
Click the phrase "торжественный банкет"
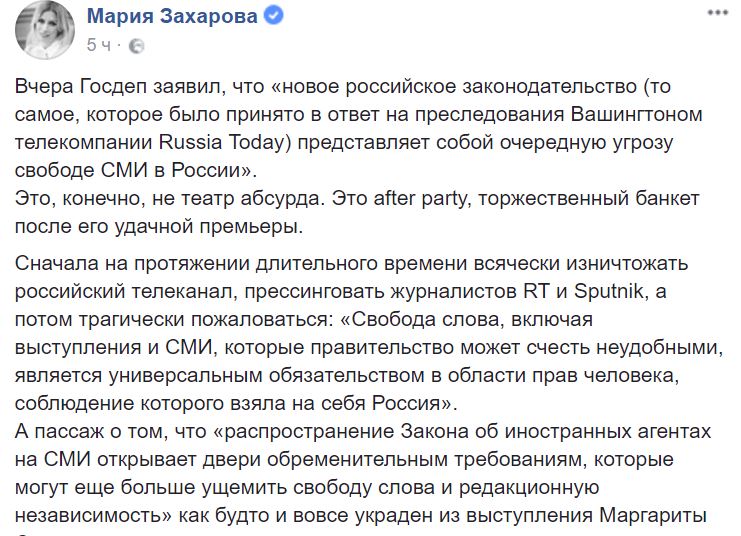[589, 199]
